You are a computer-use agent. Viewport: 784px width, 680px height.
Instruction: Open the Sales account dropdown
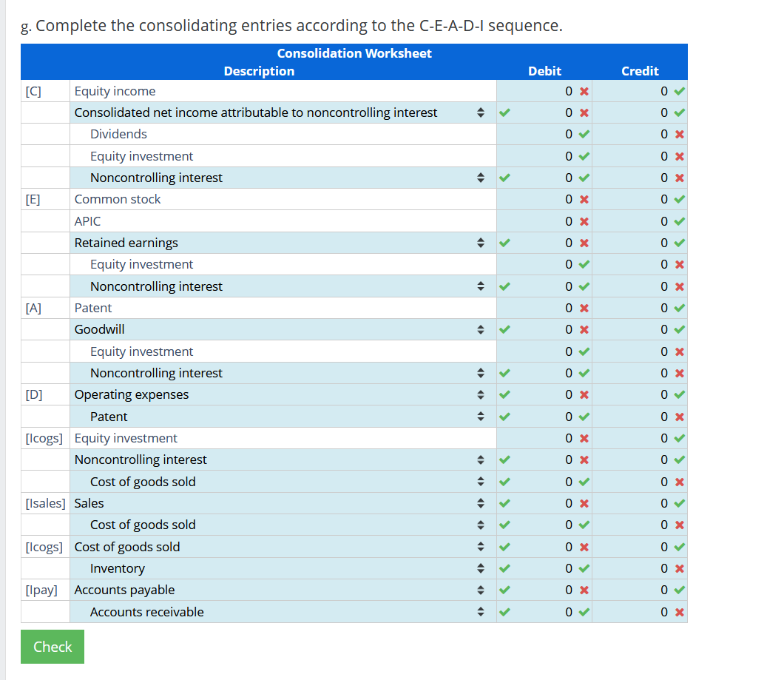283,503
